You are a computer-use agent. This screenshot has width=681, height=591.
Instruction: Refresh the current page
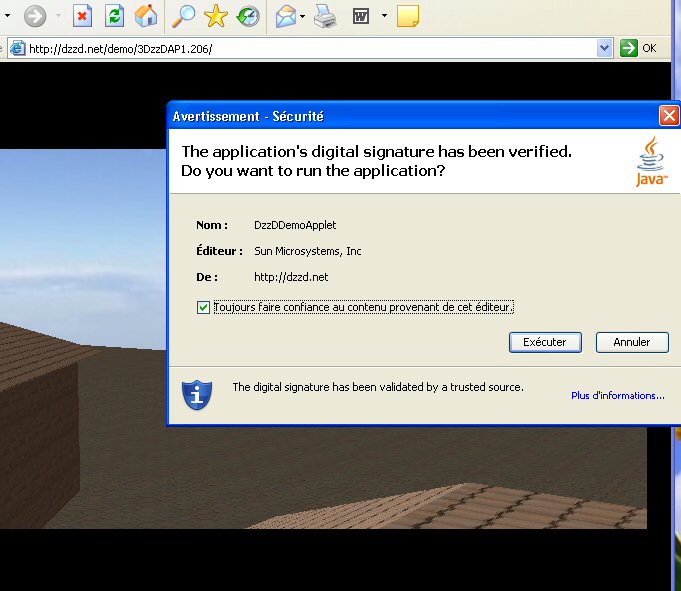[114, 16]
